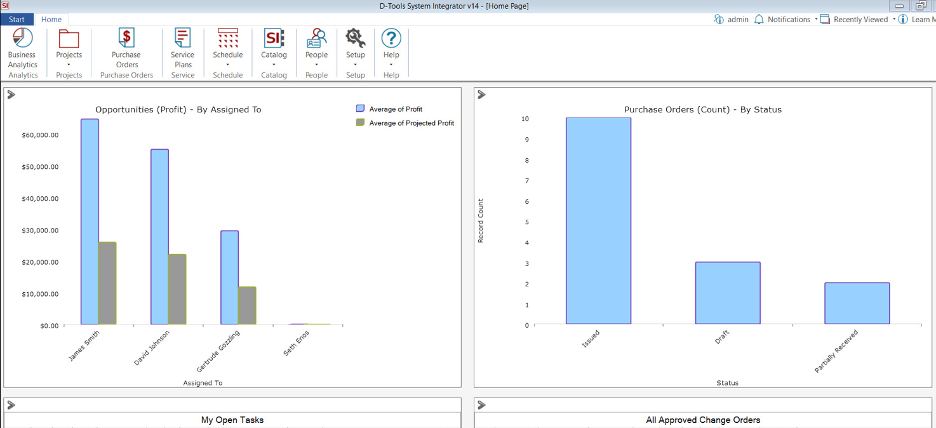Click Gertrude Gozzling's blue profit bar
The image size is (936, 428).
[229, 278]
